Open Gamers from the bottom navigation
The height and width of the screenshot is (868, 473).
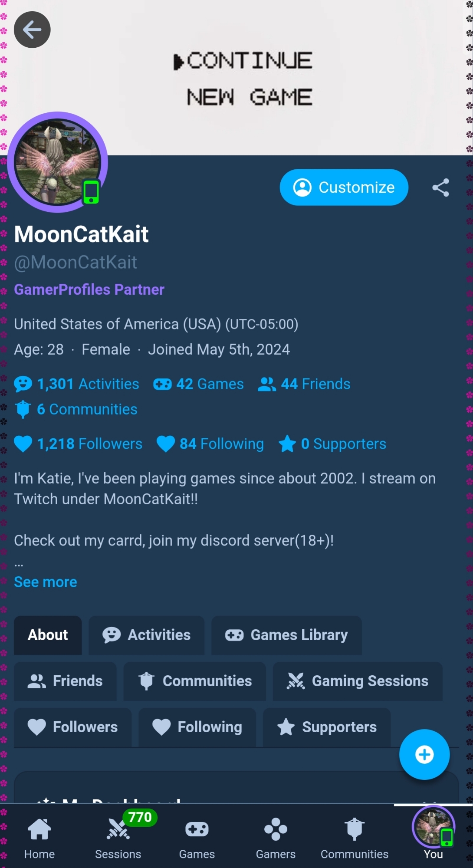click(276, 838)
